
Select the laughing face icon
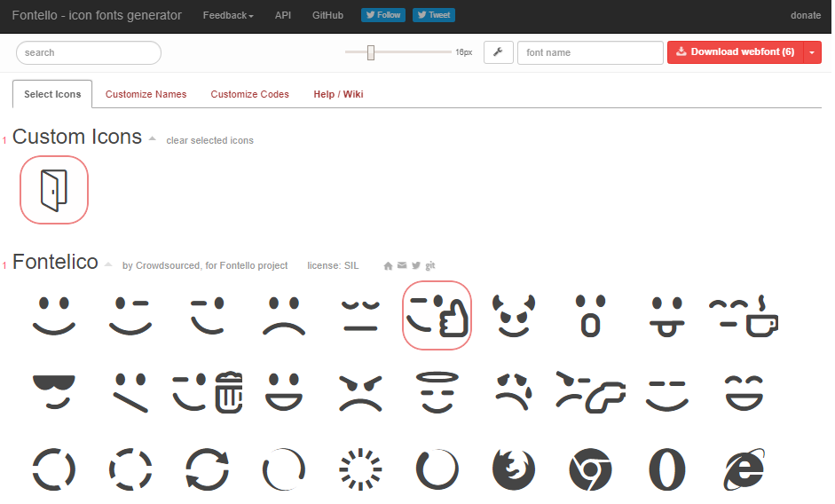[x=744, y=393]
